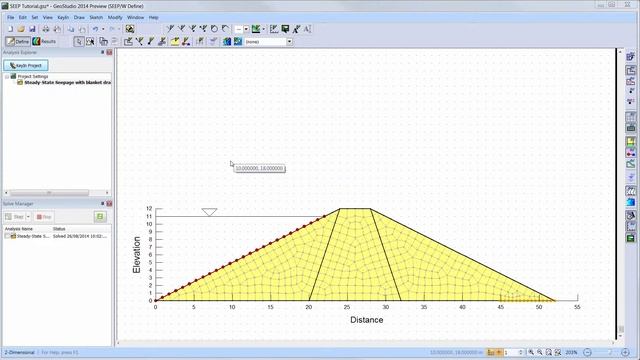Click the circle sketch tool icon
Screen dimensions: 640x360
(214, 29)
